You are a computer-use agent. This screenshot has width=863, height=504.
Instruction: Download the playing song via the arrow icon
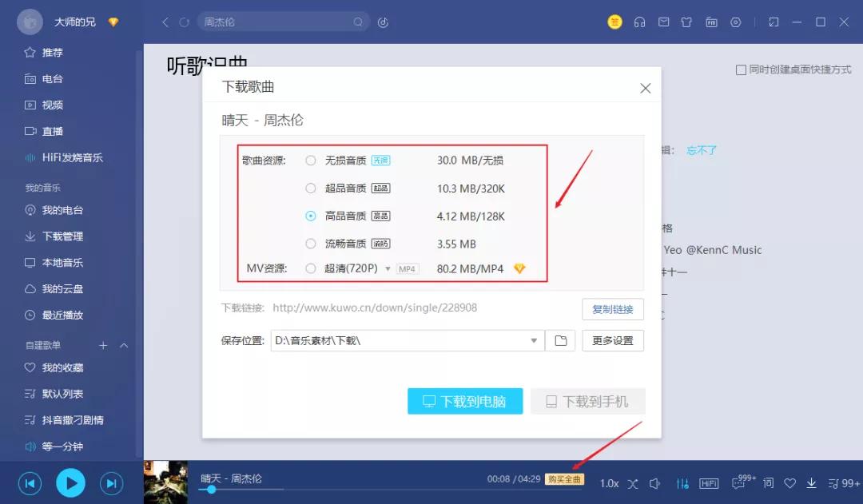811,483
